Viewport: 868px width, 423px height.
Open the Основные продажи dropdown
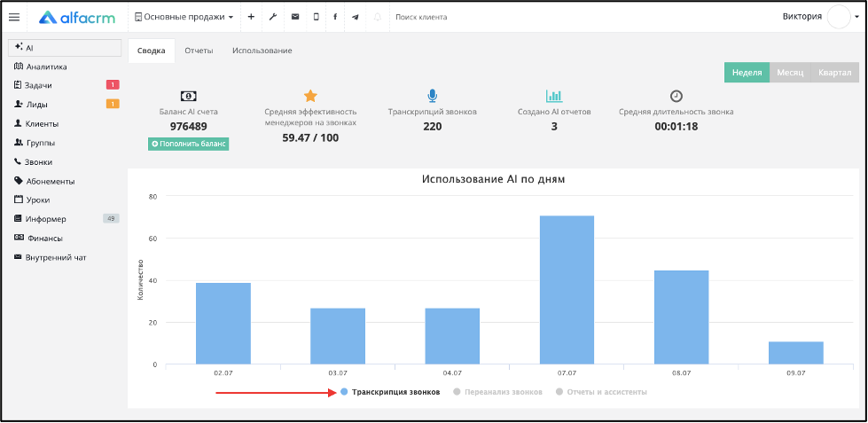point(184,17)
